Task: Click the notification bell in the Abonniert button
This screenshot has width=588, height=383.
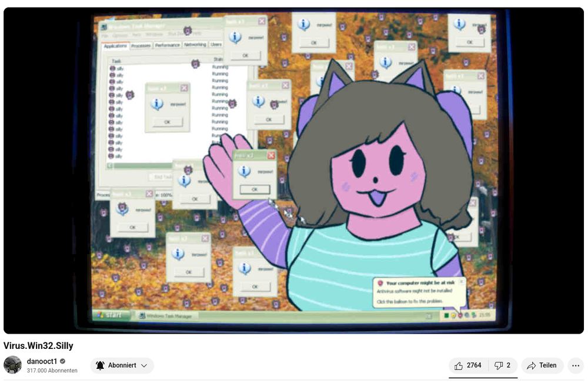Action: [100, 365]
